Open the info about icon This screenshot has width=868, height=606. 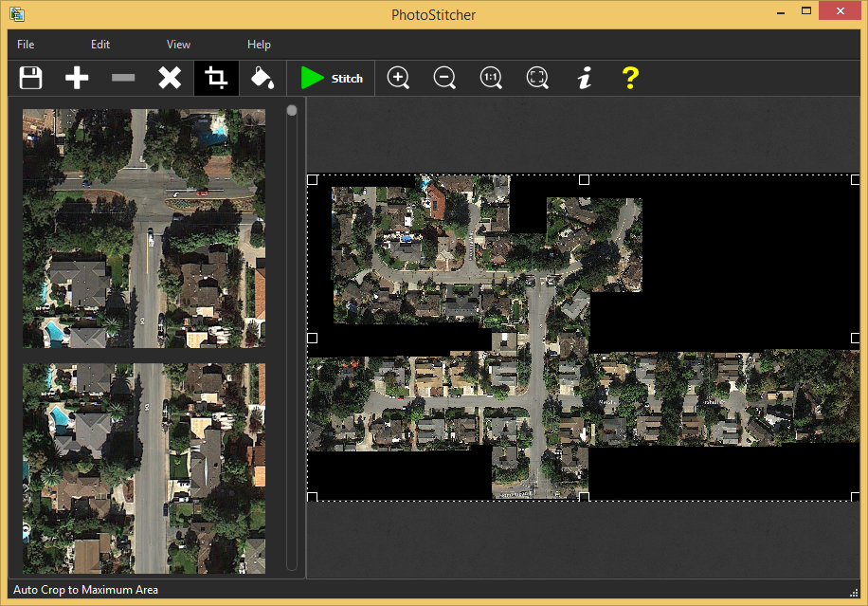(x=584, y=78)
